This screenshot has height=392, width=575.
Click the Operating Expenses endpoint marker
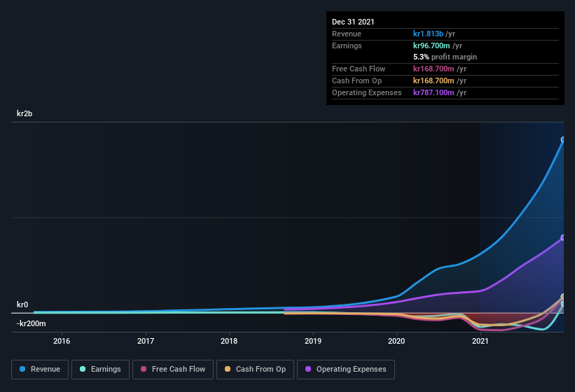pyautogui.click(x=563, y=238)
